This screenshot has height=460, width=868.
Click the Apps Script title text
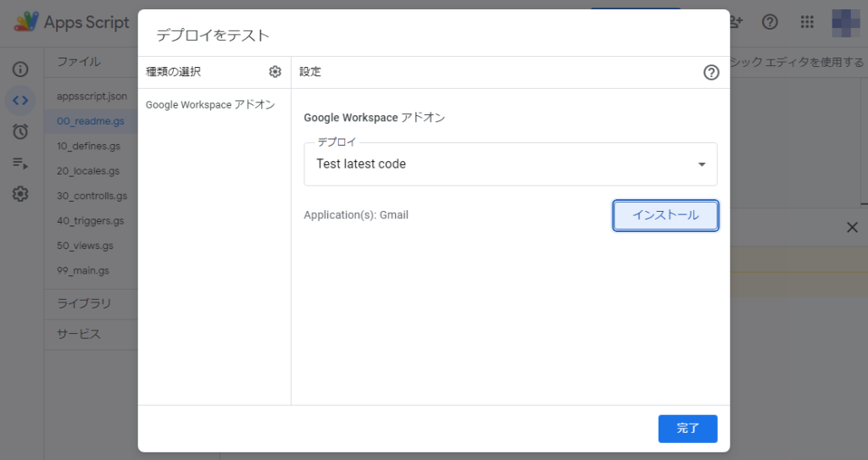tap(86, 22)
